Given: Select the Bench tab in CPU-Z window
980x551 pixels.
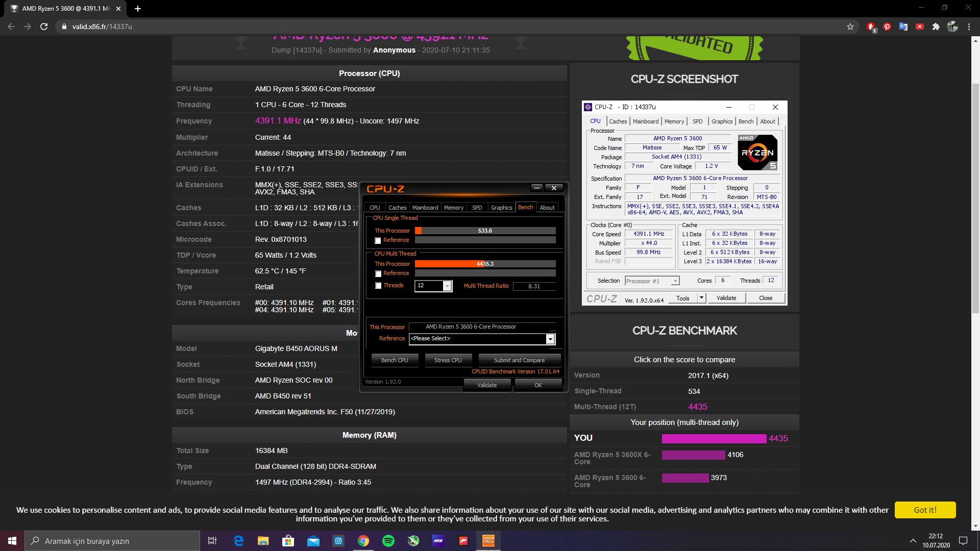Looking at the screenshot, I should click(x=525, y=207).
